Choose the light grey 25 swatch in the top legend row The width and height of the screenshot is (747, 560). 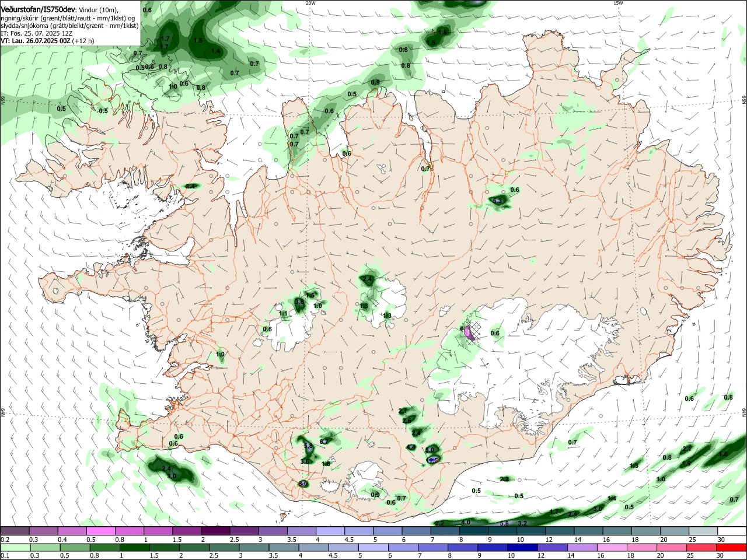pos(703,531)
